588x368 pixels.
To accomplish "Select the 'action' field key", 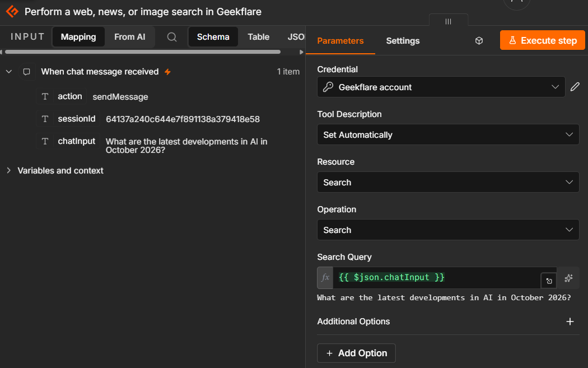I will point(70,96).
